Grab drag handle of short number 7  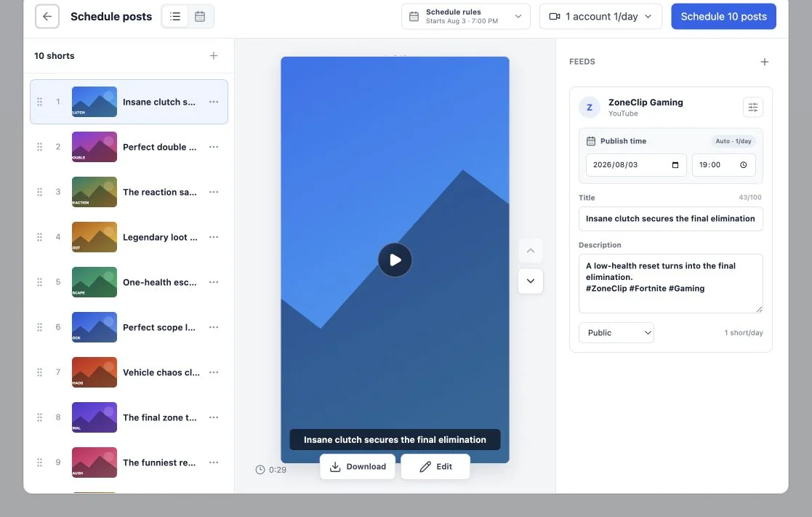click(40, 372)
